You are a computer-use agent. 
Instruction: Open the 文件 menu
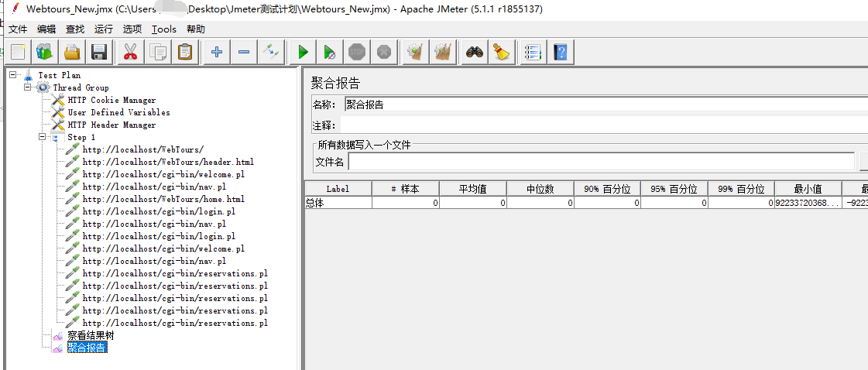coord(19,29)
